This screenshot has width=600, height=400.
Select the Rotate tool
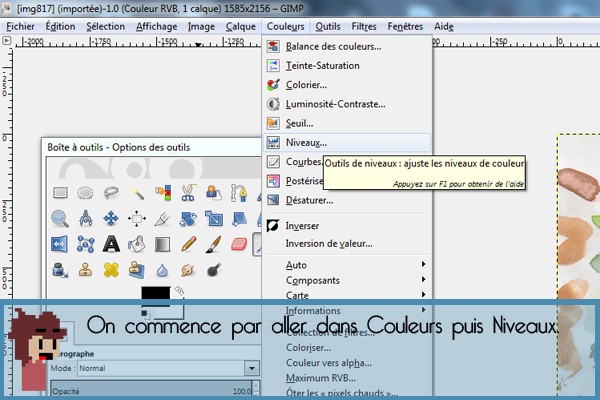[x=188, y=219]
